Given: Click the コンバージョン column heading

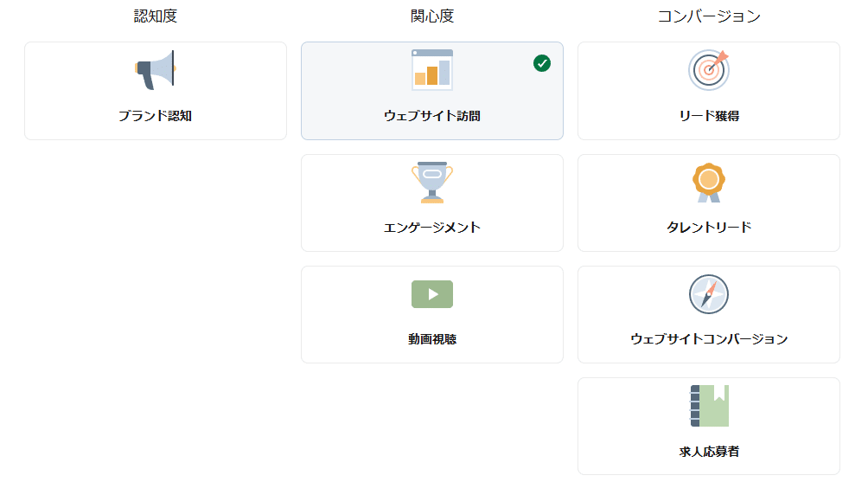Looking at the screenshot, I should click(x=709, y=16).
